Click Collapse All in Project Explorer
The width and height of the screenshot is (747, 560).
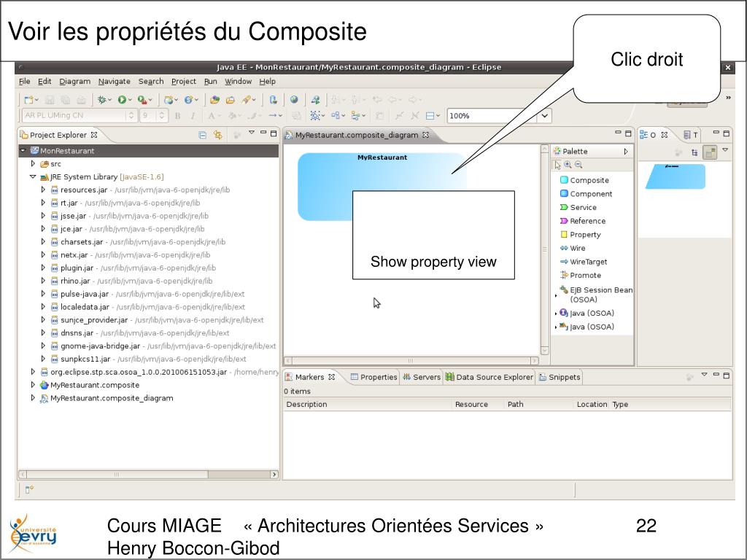pos(203,135)
